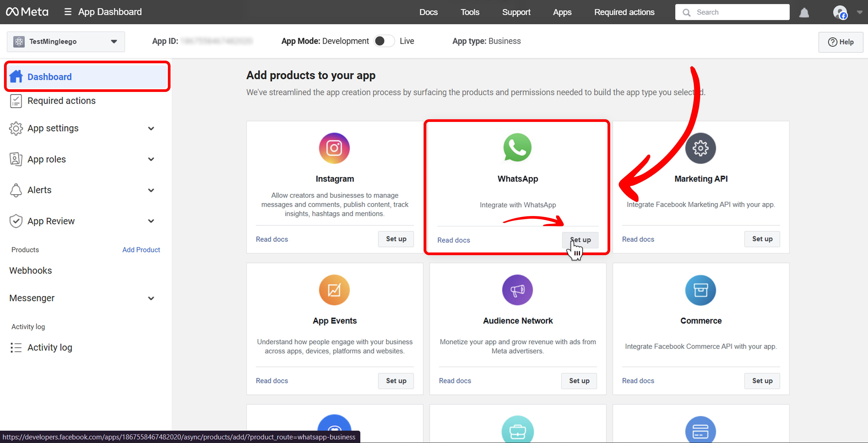The height and width of the screenshot is (443, 868).
Task: Click the Meta logo
Action: [x=27, y=12]
